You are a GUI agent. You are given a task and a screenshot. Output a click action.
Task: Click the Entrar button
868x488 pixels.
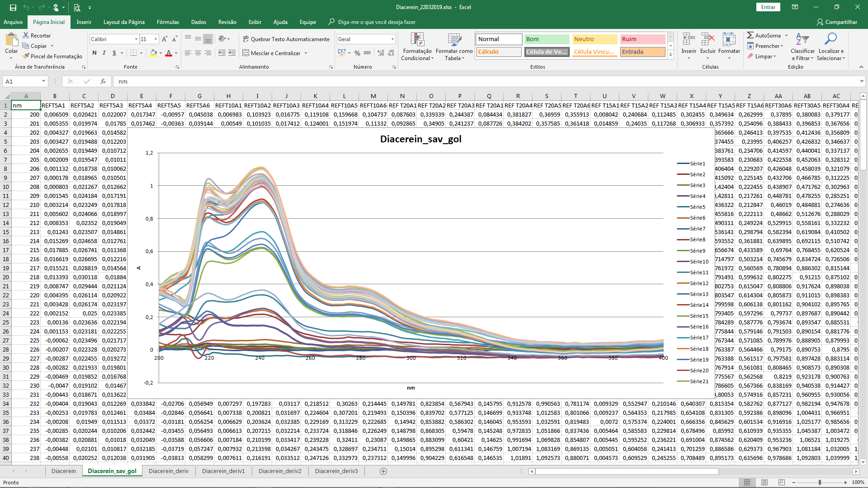pos(769,7)
